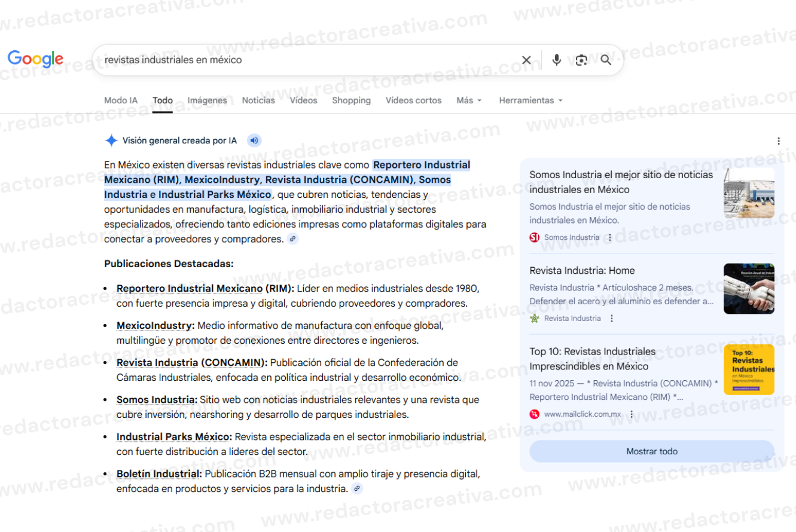Go to Google home via the logo
The image size is (796, 532).
[x=35, y=59]
